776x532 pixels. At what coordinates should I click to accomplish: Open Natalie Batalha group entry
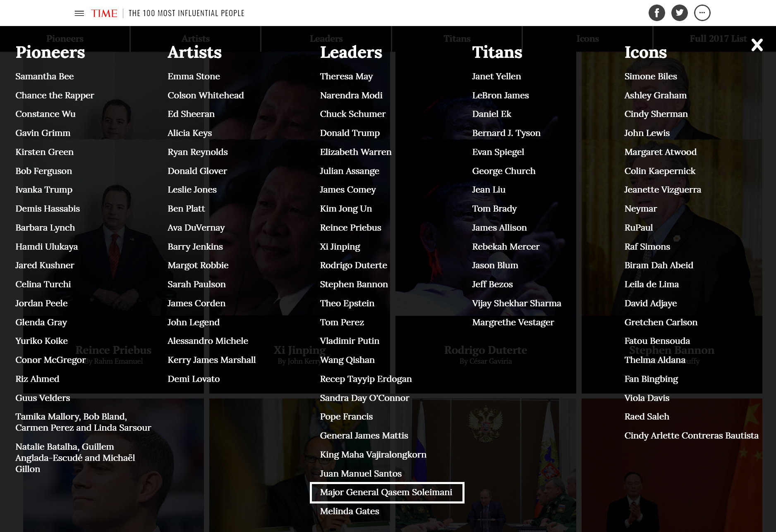75,458
